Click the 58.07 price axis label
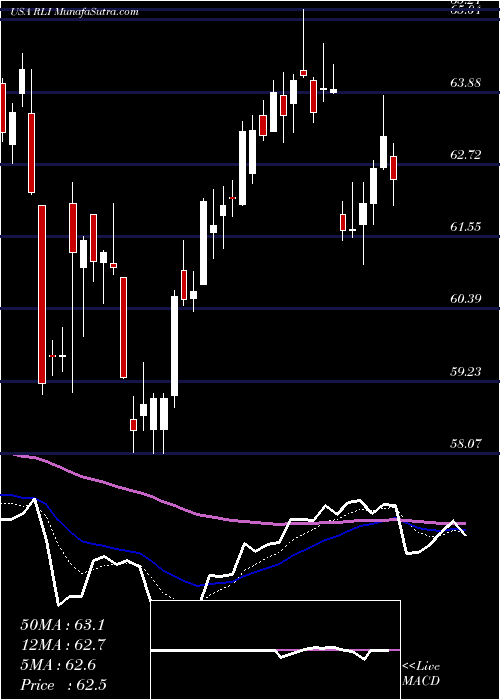Image resolution: width=500 pixels, height=700 pixels. [466, 444]
